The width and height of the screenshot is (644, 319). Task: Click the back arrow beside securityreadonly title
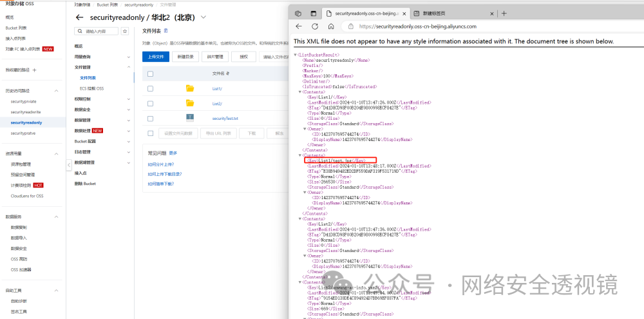pos(80,17)
